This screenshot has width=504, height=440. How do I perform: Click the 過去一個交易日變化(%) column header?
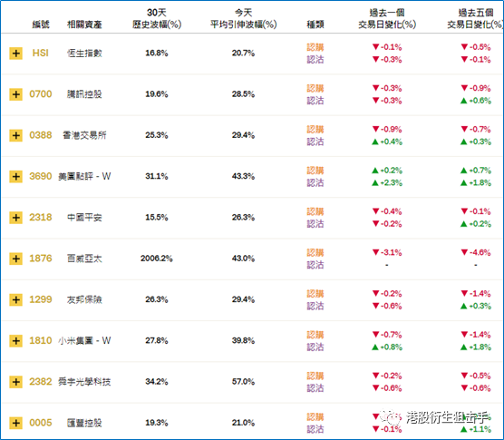(x=387, y=19)
